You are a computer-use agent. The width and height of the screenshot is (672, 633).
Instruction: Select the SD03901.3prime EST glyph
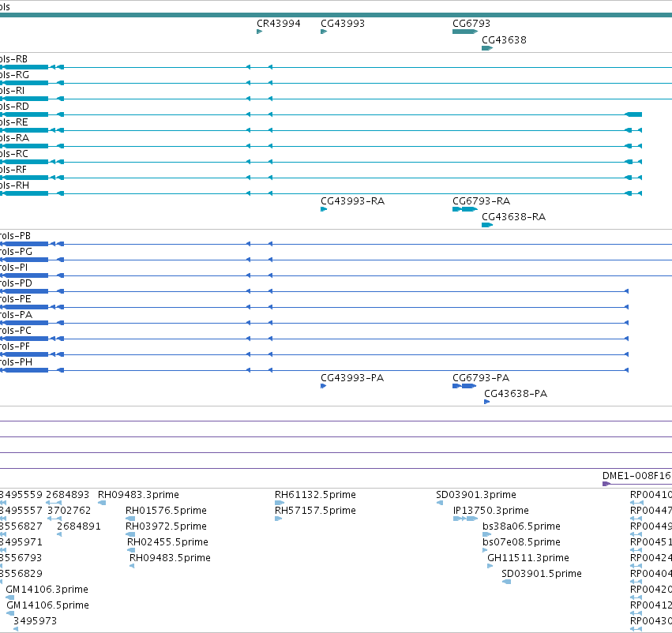tap(440, 503)
